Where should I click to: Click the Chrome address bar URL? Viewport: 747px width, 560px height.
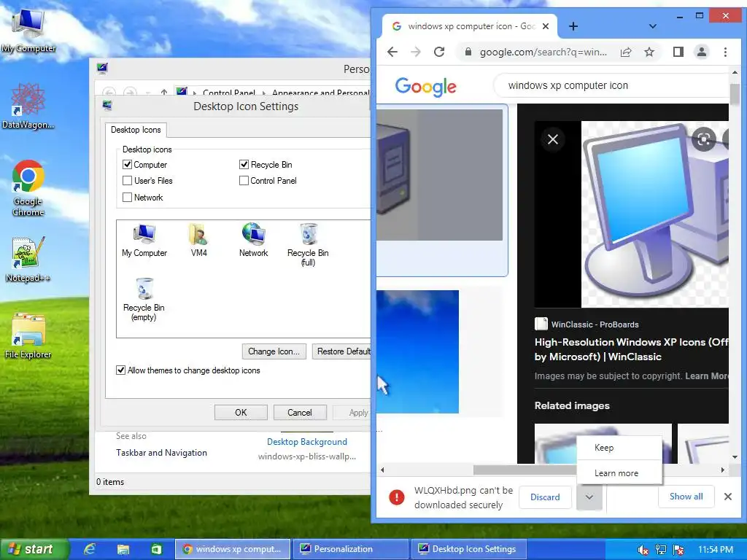(543, 52)
